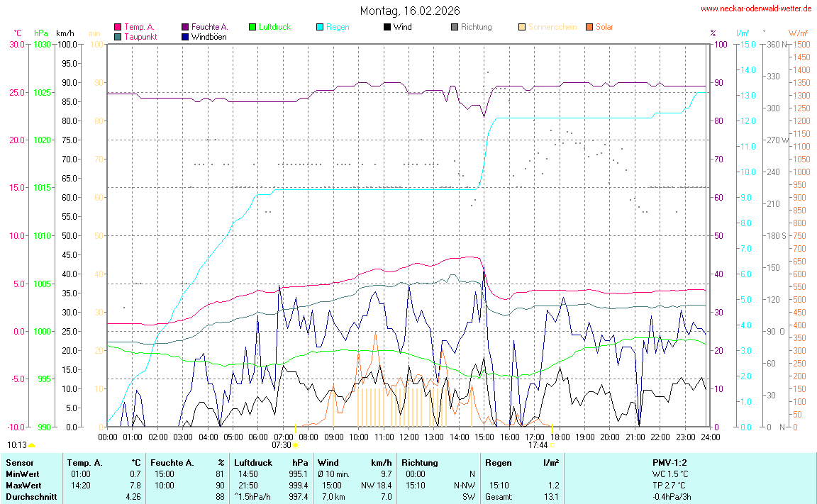Click the Montag, 16.02.2026 chart title
This screenshot has height=504, width=817.
pos(409,11)
